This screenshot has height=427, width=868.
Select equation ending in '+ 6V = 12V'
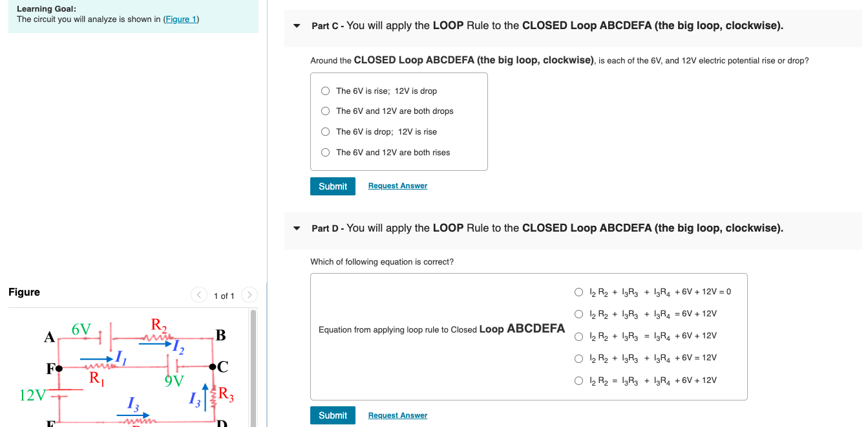click(x=579, y=358)
